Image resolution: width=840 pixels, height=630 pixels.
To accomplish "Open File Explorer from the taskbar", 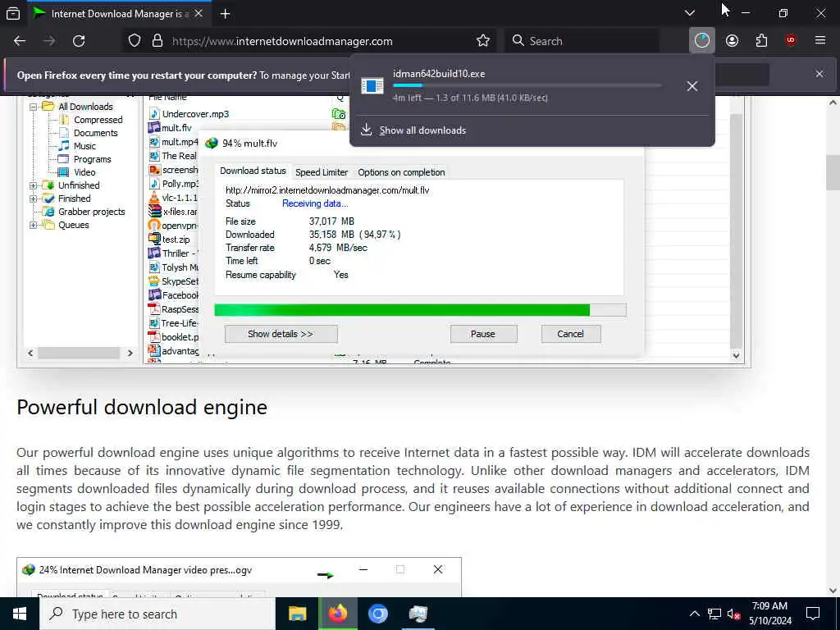I will [x=297, y=614].
